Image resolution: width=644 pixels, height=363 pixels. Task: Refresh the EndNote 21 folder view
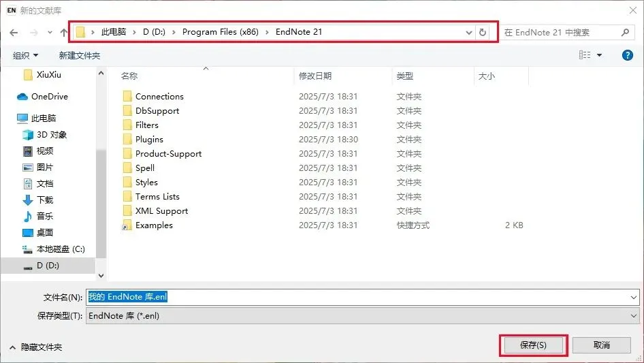483,32
